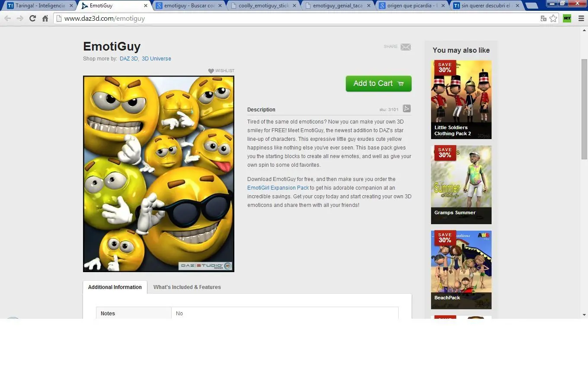Close the 'emotiguy_genial_taca' tab
This screenshot has height=368, width=588.
coord(369,6)
